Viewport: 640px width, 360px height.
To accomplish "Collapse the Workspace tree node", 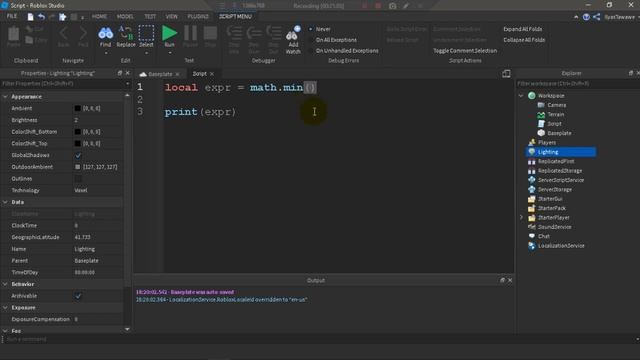I will pos(521,96).
